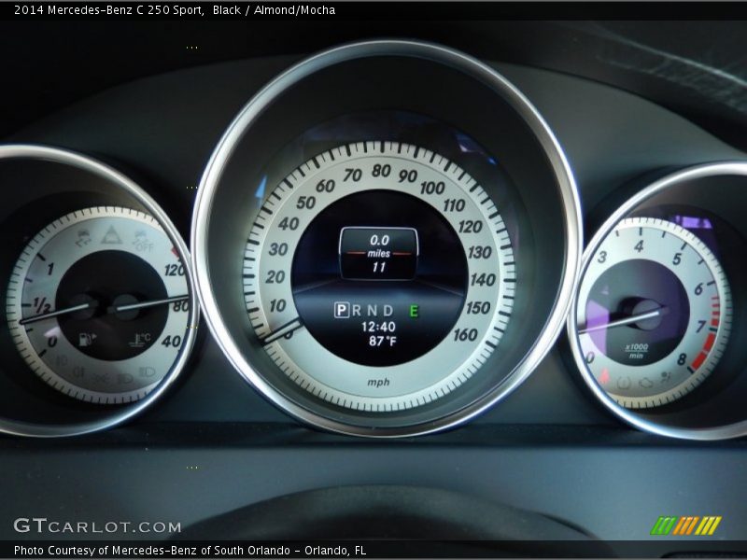Click the 'miles' unit label in display

379,253
